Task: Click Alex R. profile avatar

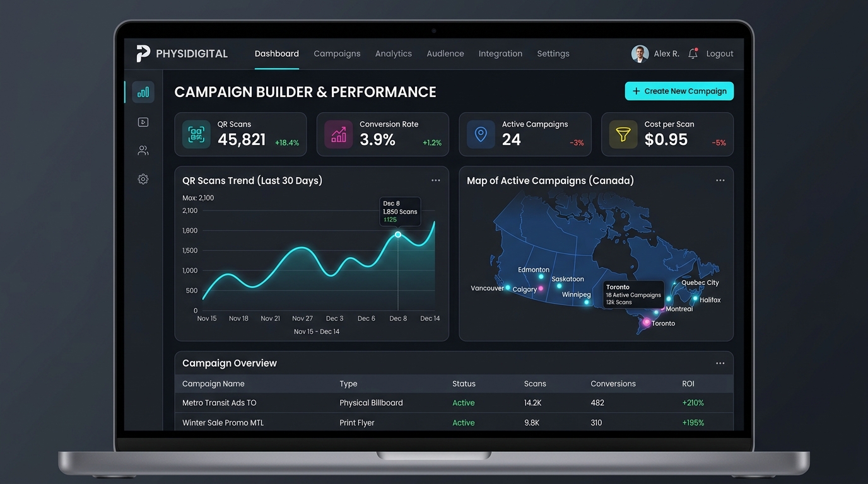Action: click(x=640, y=54)
